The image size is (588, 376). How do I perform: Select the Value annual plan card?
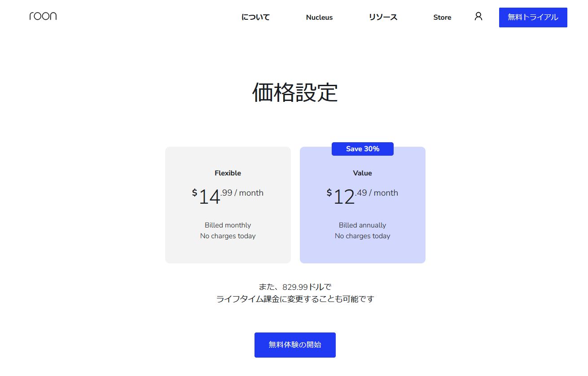tap(363, 205)
